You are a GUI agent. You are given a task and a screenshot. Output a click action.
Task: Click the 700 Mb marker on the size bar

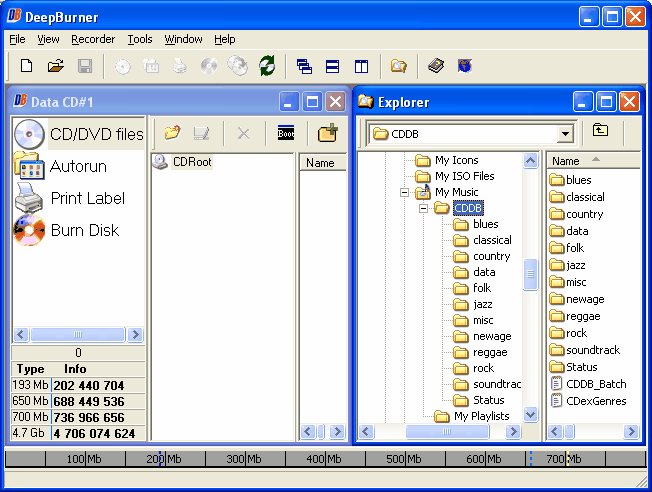(x=563, y=459)
